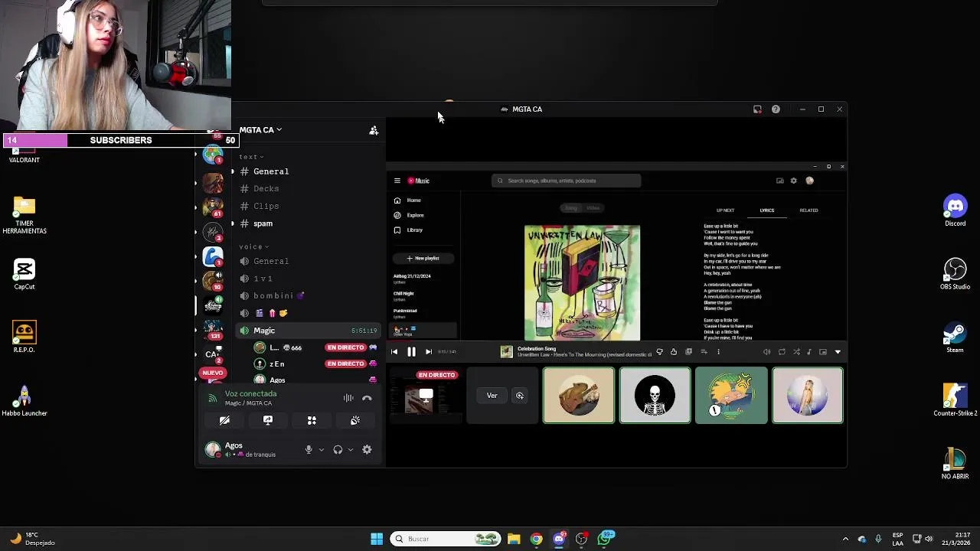Toggle repeat in the music player bar

pos(782,352)
